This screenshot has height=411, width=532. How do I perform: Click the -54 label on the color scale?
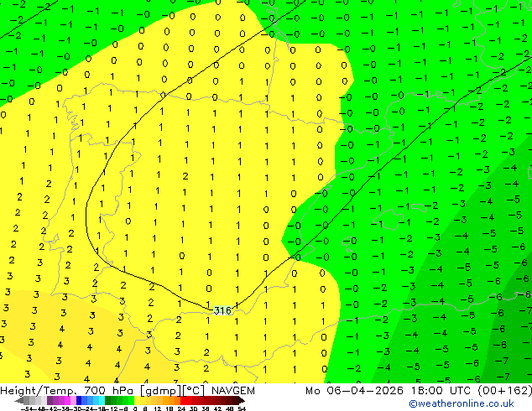pos(27,409)
